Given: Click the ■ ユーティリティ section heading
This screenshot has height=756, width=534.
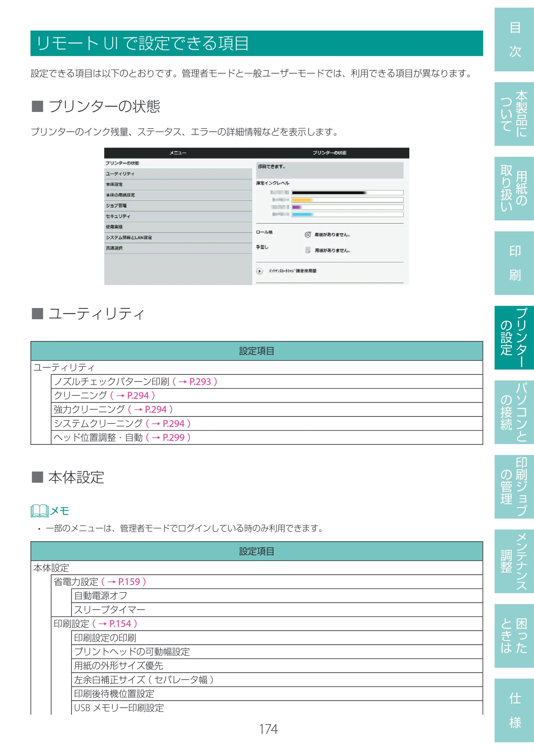Looking at the screenshot, I should (88, 313).
